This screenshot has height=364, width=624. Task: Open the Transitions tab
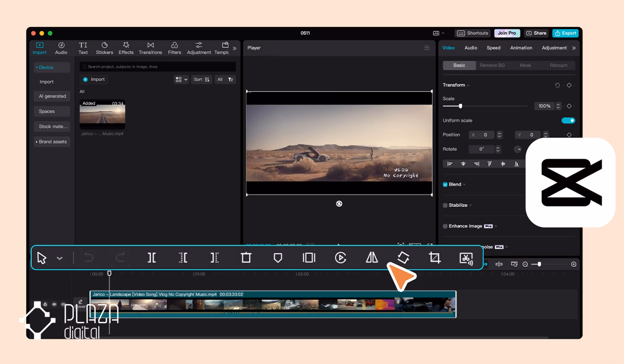[x=150, y=48]
